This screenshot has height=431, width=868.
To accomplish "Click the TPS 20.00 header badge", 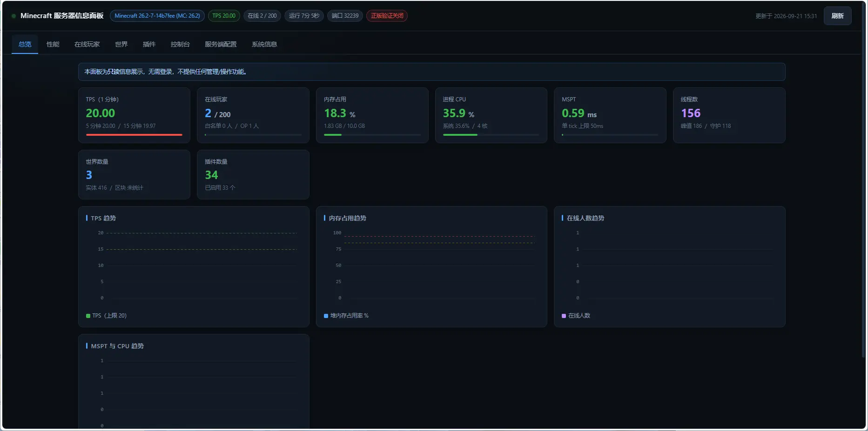I will [x=224, y=16].
